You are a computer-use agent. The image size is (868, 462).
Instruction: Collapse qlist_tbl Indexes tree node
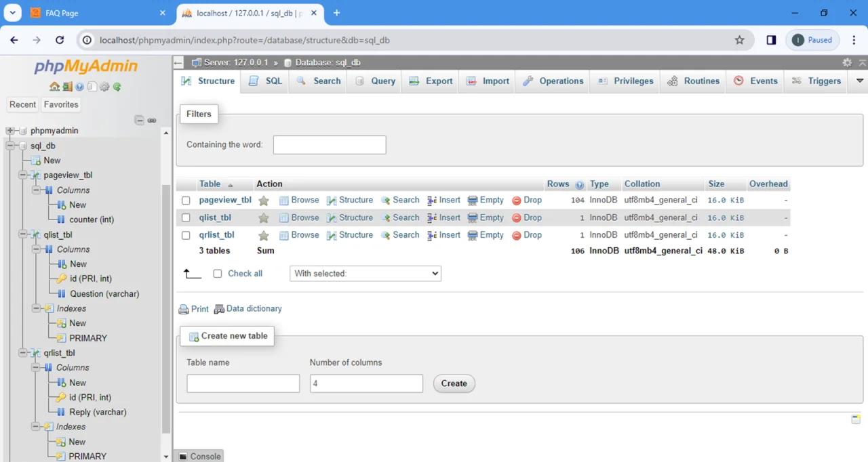(35, 308)
